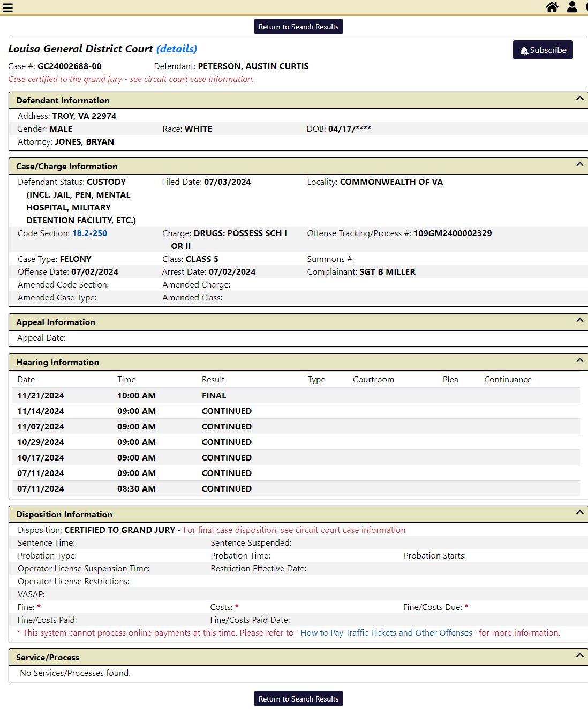Select the Case Type value FELONY
Screen dimensions: 588x709
pyautogui.click(x=76, y=259)
